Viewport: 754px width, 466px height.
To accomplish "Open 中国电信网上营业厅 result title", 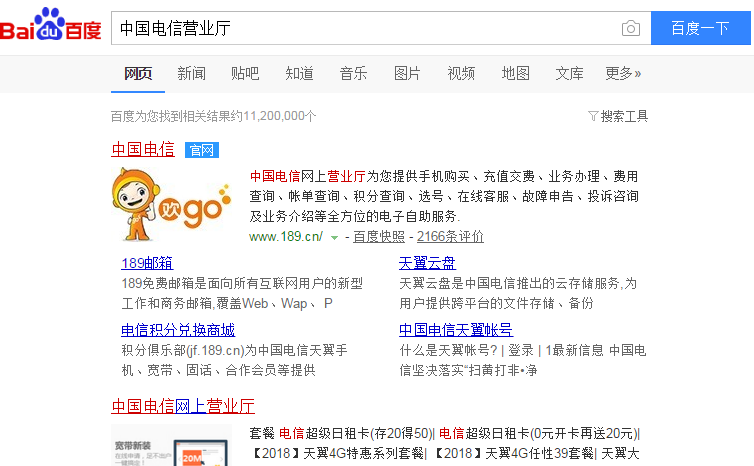I will 183,406.
